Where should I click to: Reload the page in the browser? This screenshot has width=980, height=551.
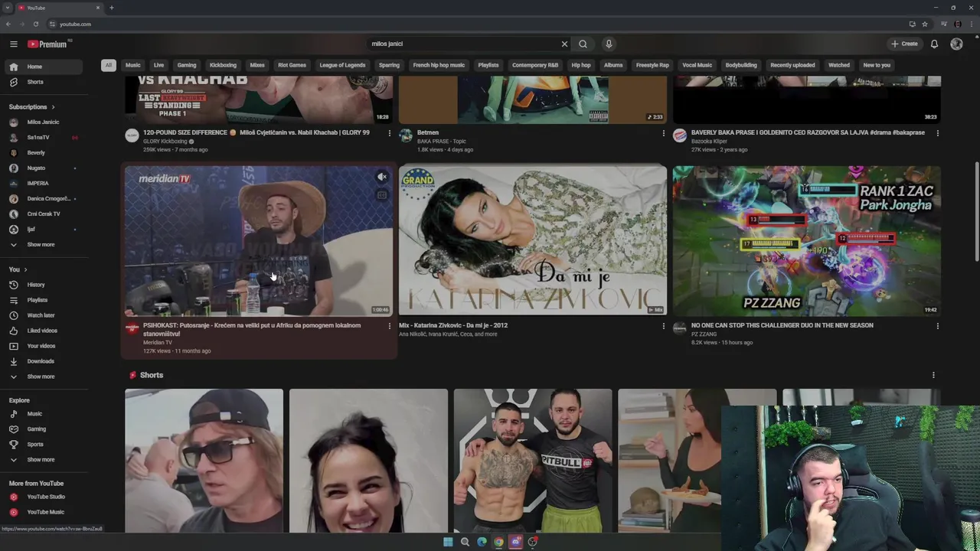pyautogui.click(x=35, y=24)
